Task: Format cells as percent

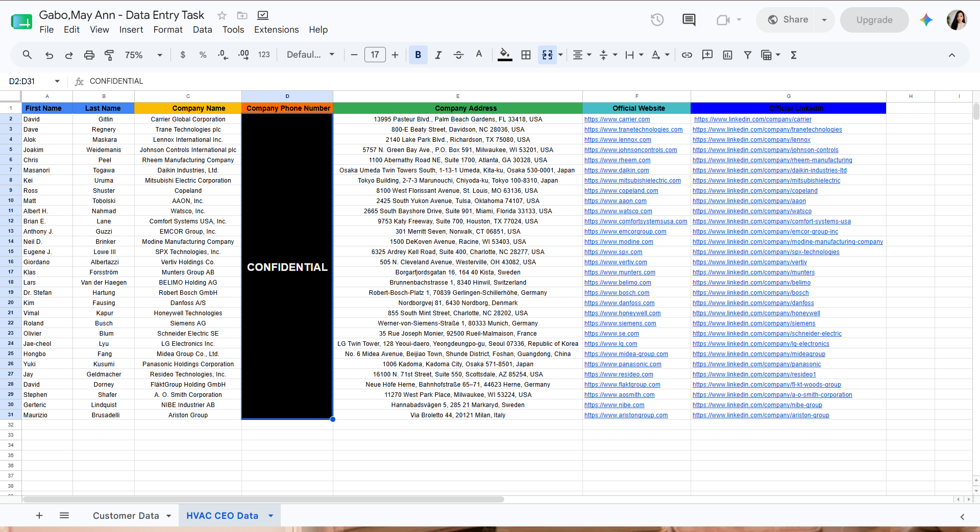Action: click(x=203, y=55)
